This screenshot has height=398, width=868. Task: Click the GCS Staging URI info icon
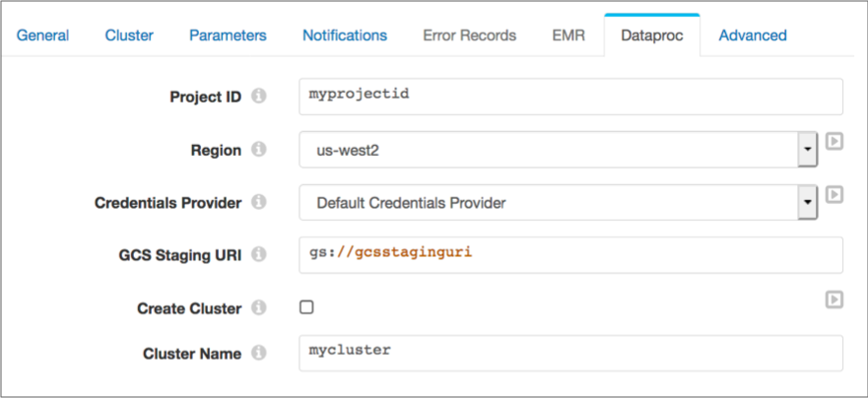click(x=258, y=254)
